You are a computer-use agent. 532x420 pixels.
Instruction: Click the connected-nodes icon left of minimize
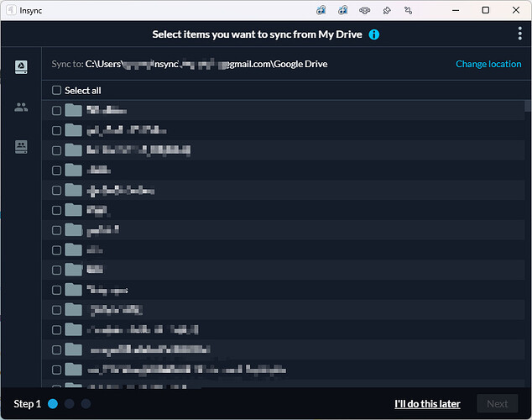tap(408, 11)
